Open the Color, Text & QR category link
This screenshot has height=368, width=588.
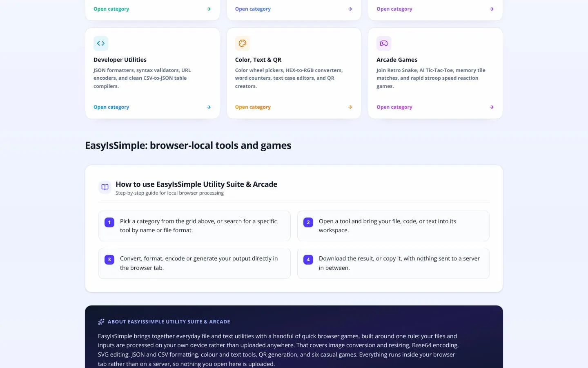pyautogui.click(x=253, y=107)
